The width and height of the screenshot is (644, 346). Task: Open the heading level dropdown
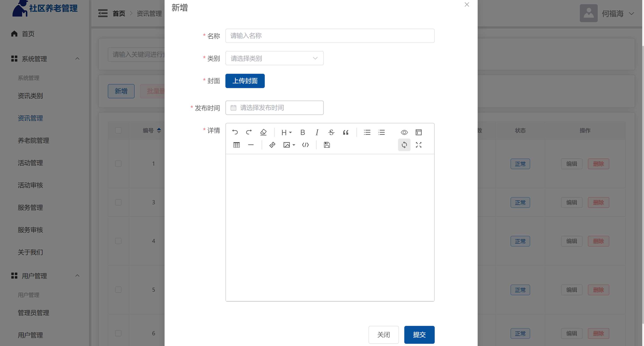tap(286, 132)
